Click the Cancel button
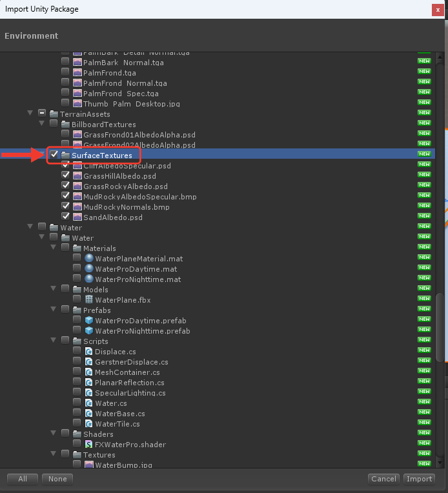This screenshot has height=493, width=448. [x=384, y=479]
